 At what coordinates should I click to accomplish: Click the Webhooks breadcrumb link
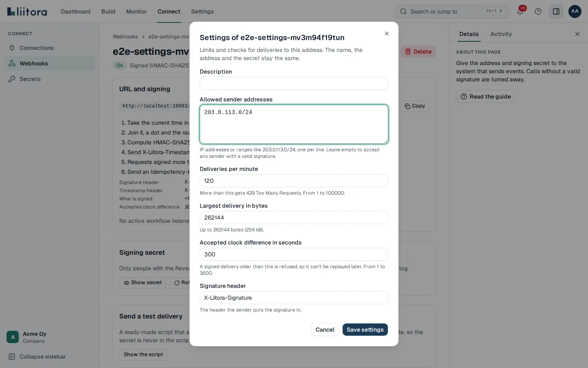125,37
